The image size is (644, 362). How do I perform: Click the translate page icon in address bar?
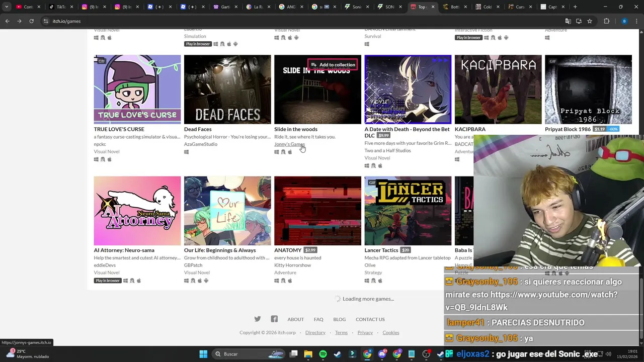pos(568,21)
